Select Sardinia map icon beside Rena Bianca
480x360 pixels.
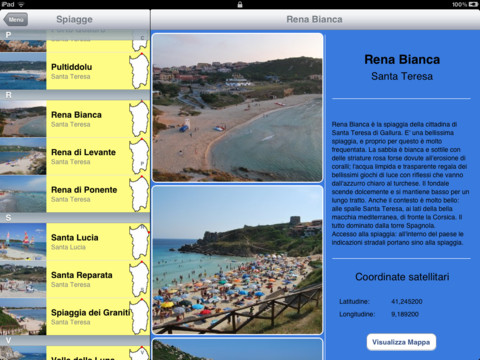pos(139,119)
